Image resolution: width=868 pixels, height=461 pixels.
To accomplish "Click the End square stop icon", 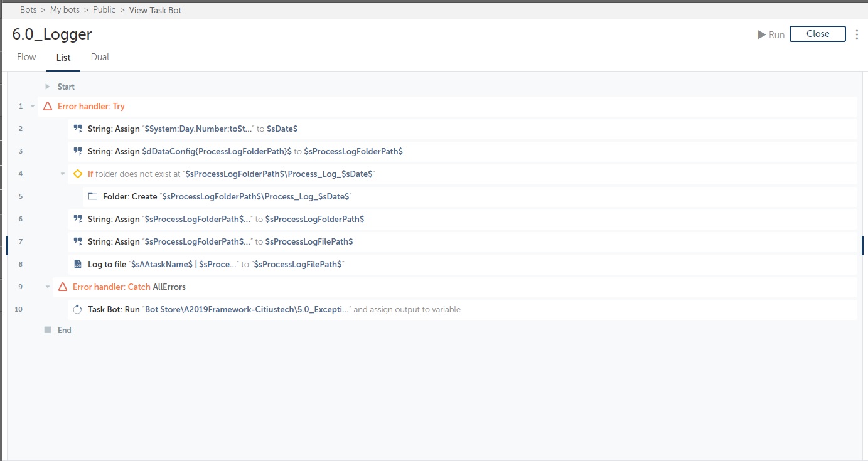I will coord(48,329).
